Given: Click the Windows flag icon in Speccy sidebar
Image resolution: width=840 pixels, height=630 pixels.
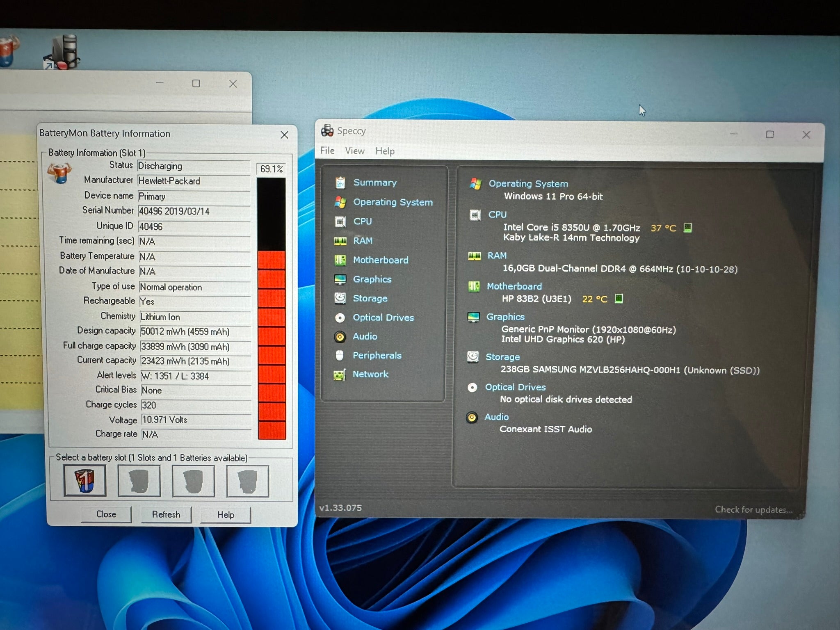Looking at the screenshot, I should pyautogui.click(x=340, y=202).
